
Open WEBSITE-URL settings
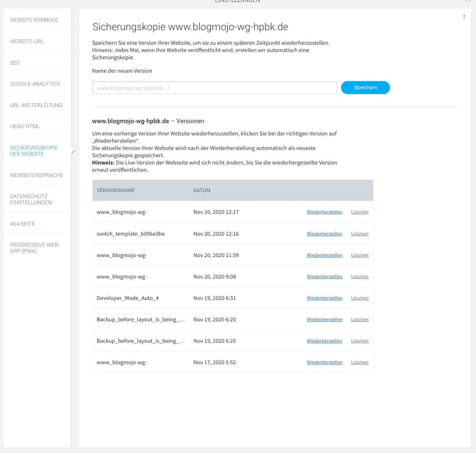click(27, 41)
